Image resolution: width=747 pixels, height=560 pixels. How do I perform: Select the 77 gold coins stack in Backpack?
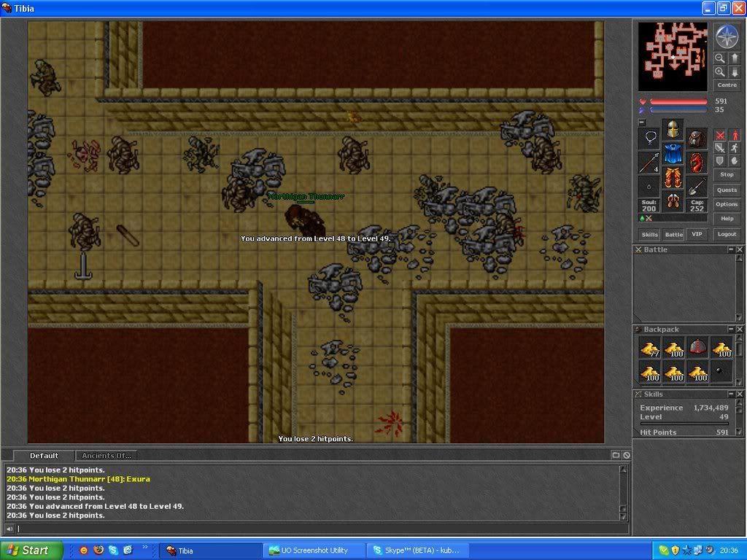click(650, 348)
